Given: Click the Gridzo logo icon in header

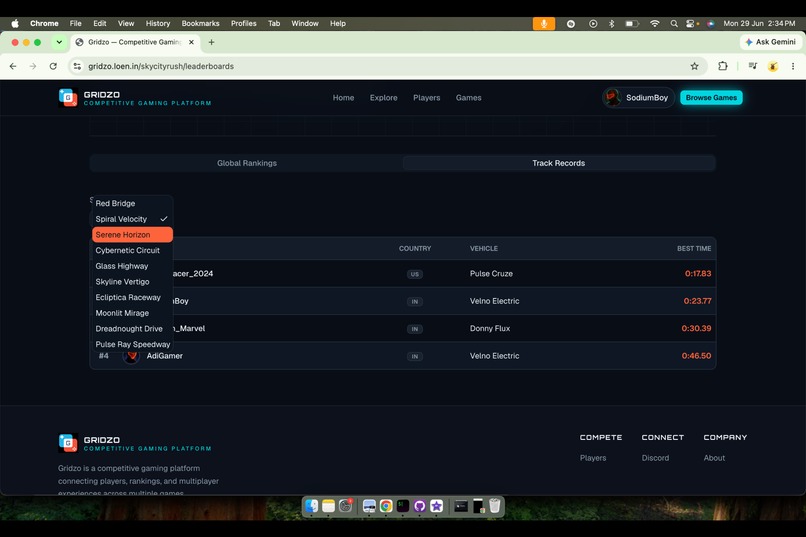Looking at the screenshot, I should [x=68, y=98].
